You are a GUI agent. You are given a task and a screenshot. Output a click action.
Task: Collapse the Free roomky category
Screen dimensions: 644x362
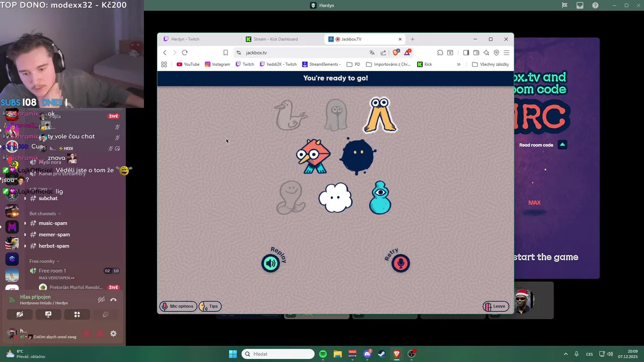click(x=44, y=261)
